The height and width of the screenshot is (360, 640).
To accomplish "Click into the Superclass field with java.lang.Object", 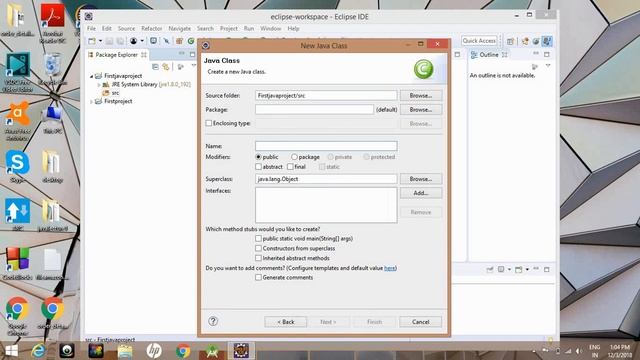I will coord(326,179).
